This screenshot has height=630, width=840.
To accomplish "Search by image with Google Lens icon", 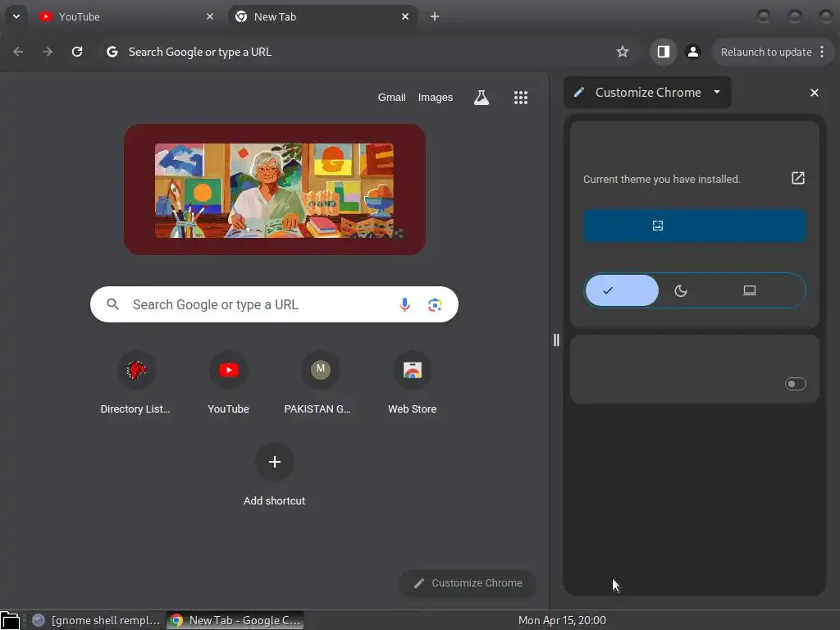I will click(435, 304).
